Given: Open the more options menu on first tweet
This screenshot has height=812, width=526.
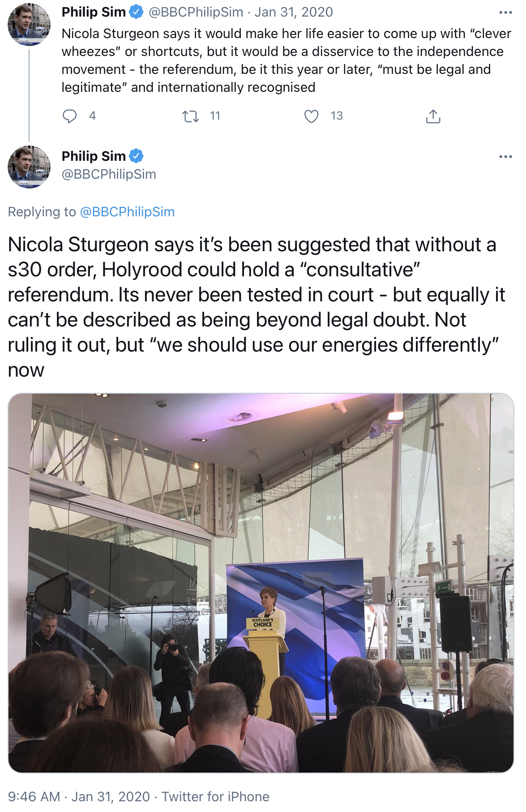Looking at the screenshot, I should click(505, 13).
